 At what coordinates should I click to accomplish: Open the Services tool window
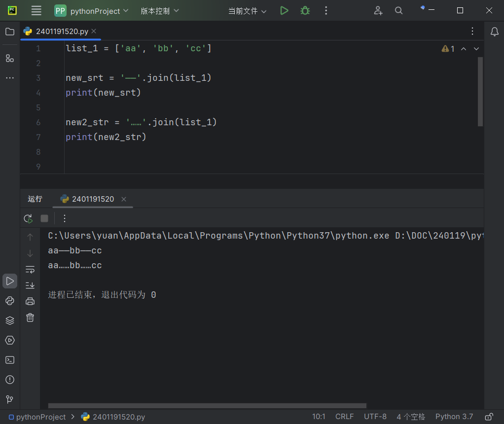(x=10, y=340)
